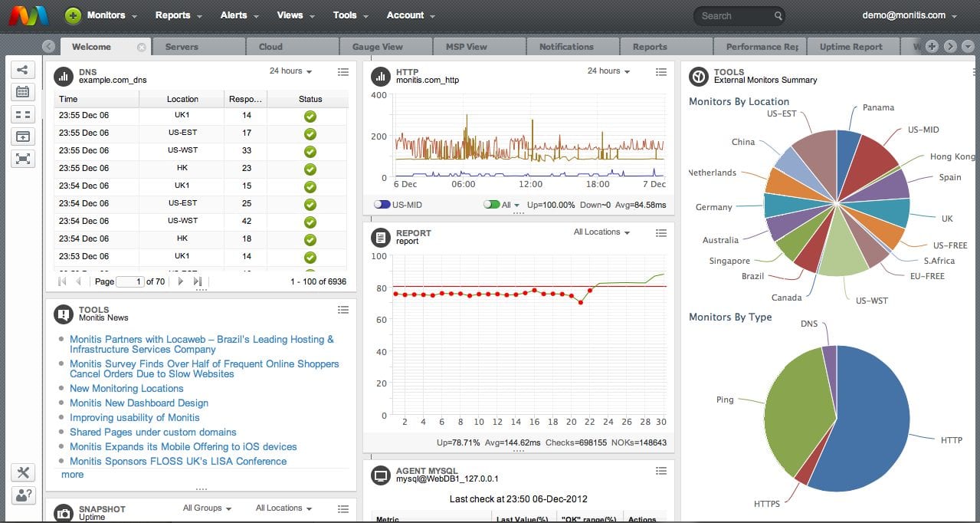Open the Monitors dropdown menu
Screen dimensions: 980x523
pyautogui.click(x=112, y=15)
